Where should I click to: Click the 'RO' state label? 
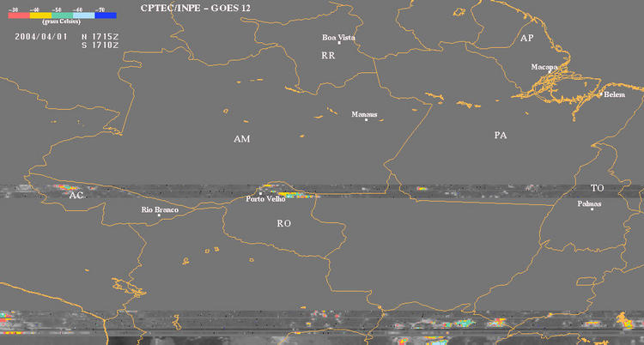284,223
